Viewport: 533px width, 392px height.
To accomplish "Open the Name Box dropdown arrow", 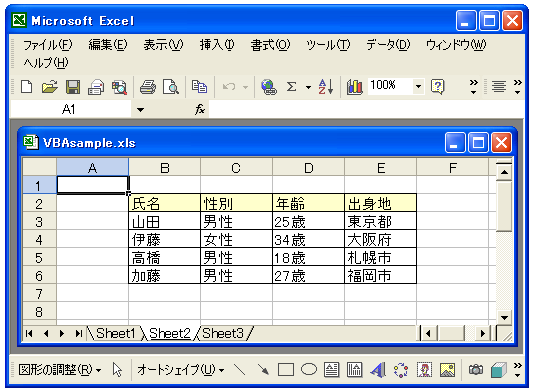I will 140,109.
